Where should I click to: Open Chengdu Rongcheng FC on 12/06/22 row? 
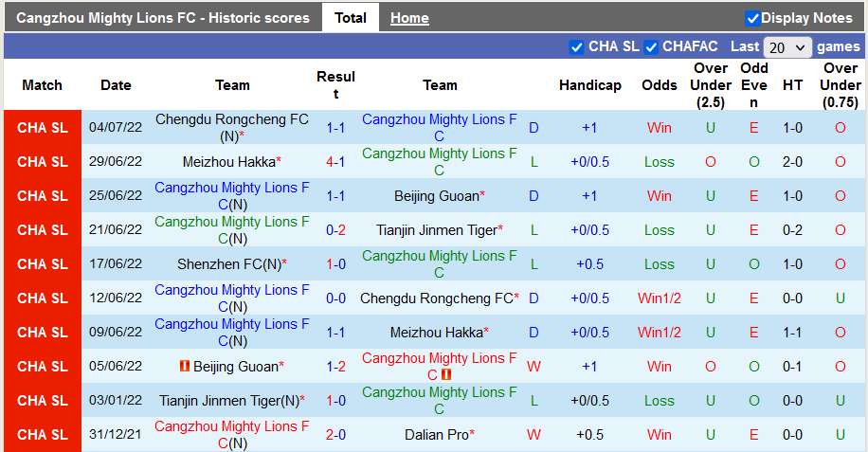coord(437,298)
